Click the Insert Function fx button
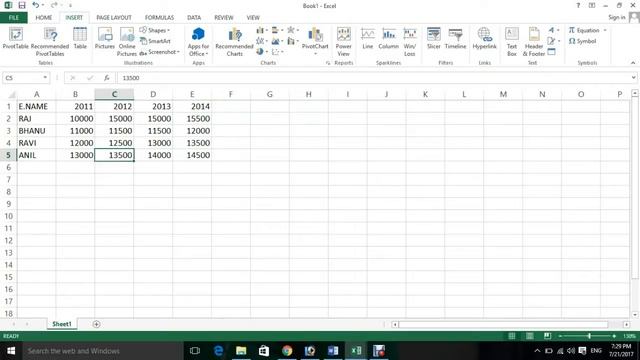 (107, 78)
